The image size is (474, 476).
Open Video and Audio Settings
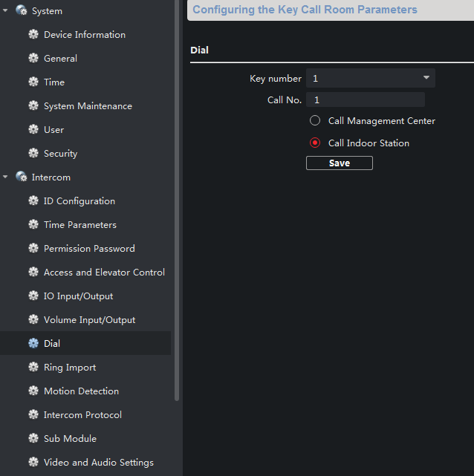click(x=98, y=463)
